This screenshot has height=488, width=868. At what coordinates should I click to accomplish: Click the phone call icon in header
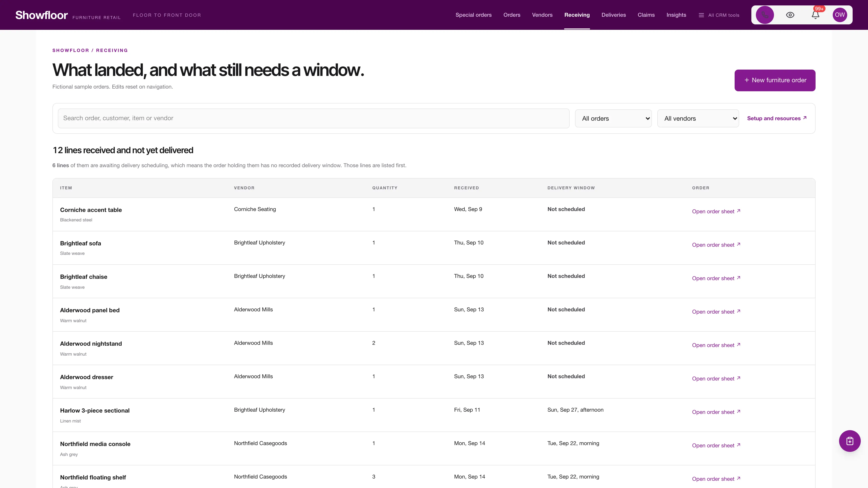click(x=764, y=15)
